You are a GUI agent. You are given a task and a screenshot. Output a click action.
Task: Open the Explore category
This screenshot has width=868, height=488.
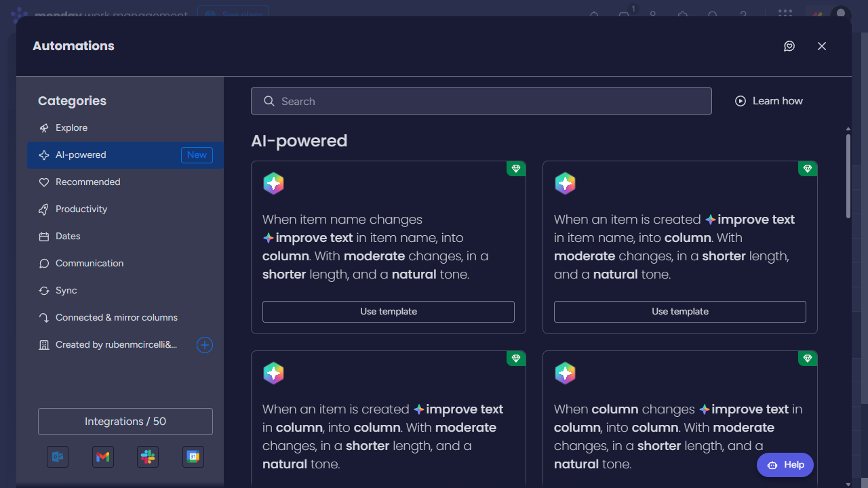point(71,128)
